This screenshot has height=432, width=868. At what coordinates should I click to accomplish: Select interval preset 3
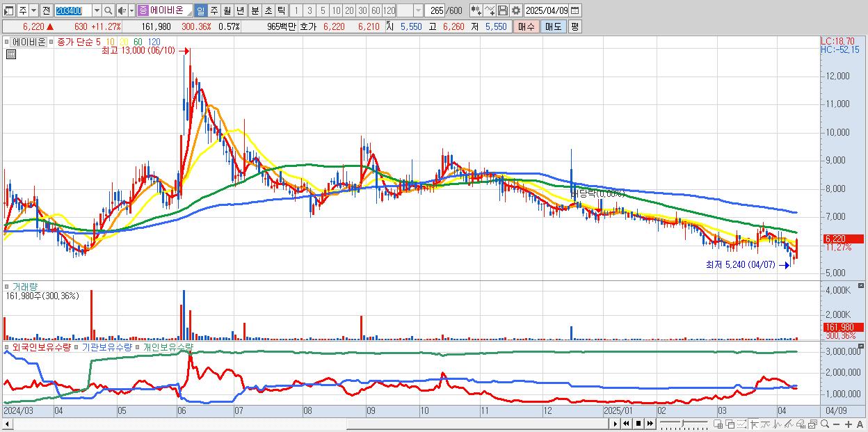pyautogui.click(x=310, y=10)
